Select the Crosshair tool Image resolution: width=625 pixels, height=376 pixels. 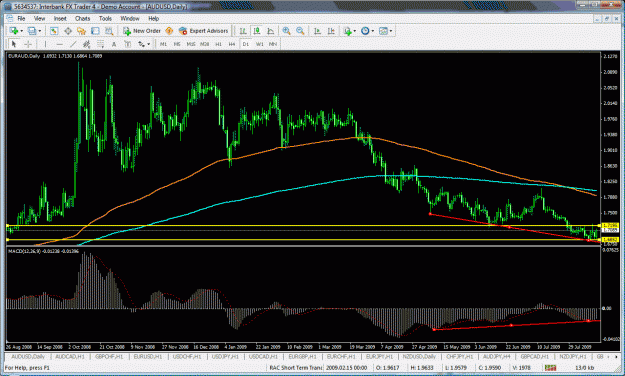coord(28,44)
